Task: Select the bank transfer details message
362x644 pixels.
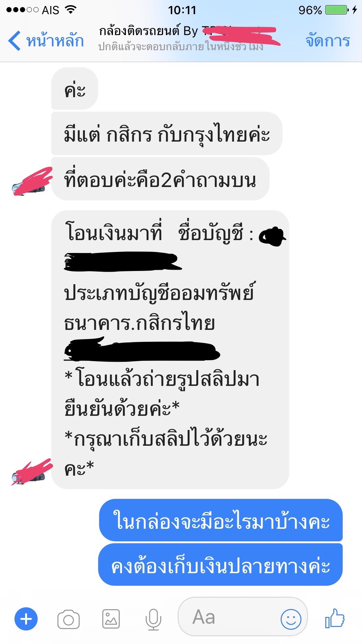Action: coord(170,350)
